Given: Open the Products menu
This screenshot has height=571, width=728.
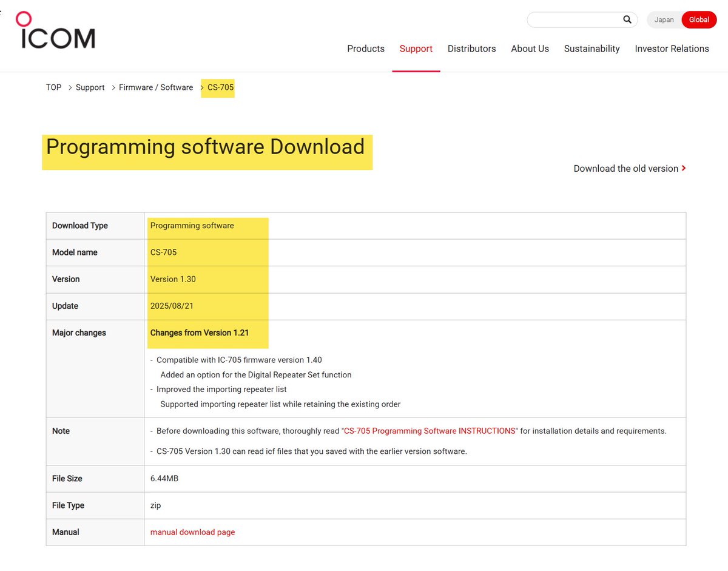Looking at the screenshot, I should click(x=366, y=49).
